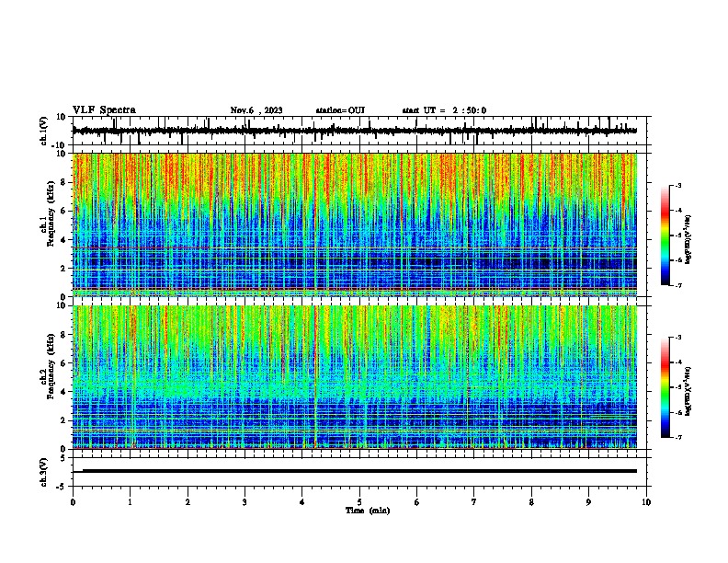Image resolution: width=728 pixels, height=563 pixels.
Task: Click inside the ch.1 spectrogram panel
Action: coord(355,224)
